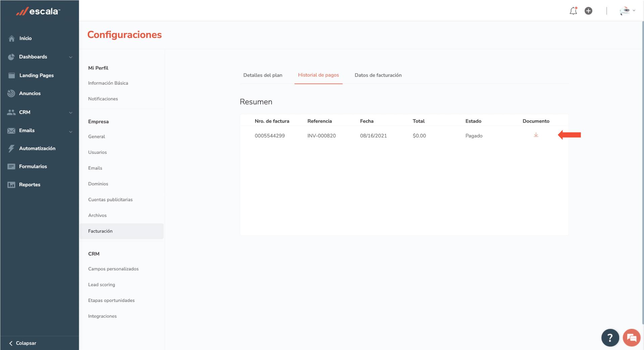Click date 08/16/2021
This screenshot has width=644, height=350.
[x=373, y=136]
